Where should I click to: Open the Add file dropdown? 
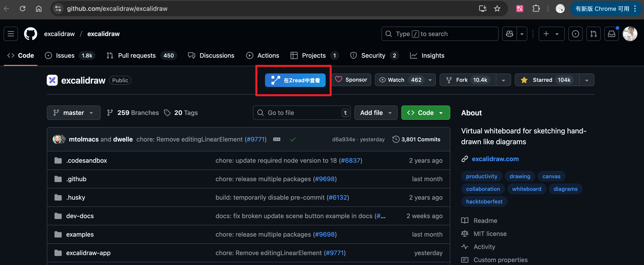(x=376, y=113)
